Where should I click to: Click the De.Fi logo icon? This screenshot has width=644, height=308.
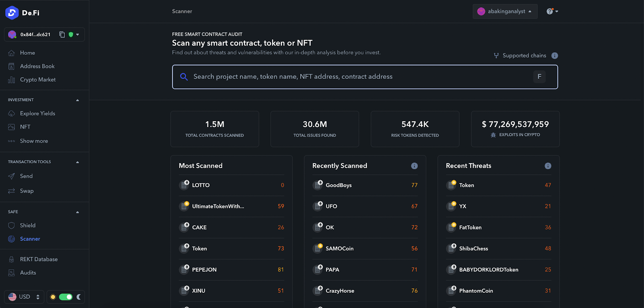(12, 13)
